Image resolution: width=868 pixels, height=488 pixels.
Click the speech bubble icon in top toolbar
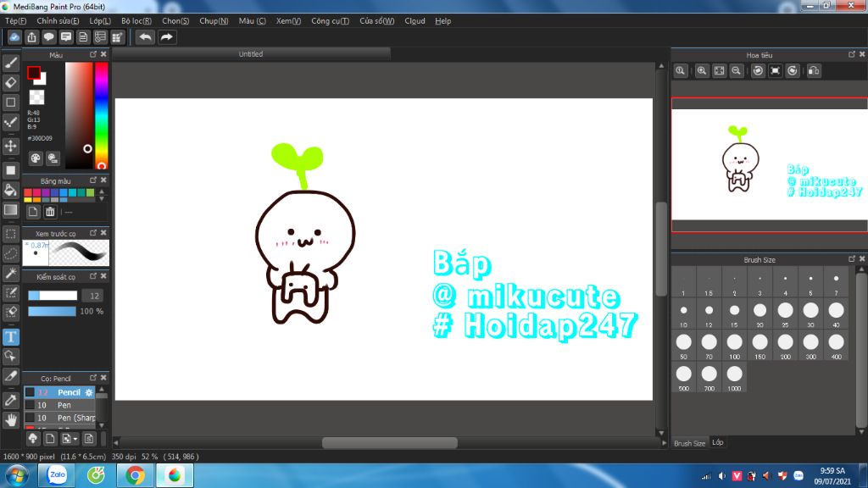point(48,37)
